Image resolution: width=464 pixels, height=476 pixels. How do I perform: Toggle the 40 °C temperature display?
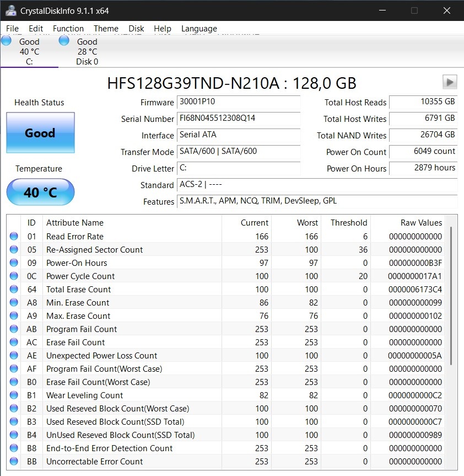click(x=40, y=192)
